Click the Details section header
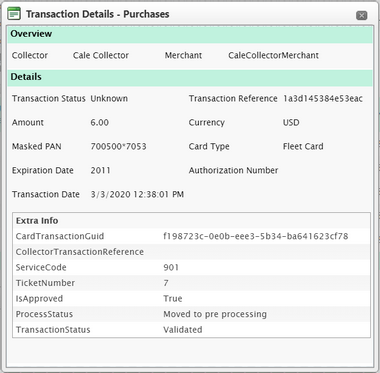The height and width of the screenshot is (373, 380). 190,77
